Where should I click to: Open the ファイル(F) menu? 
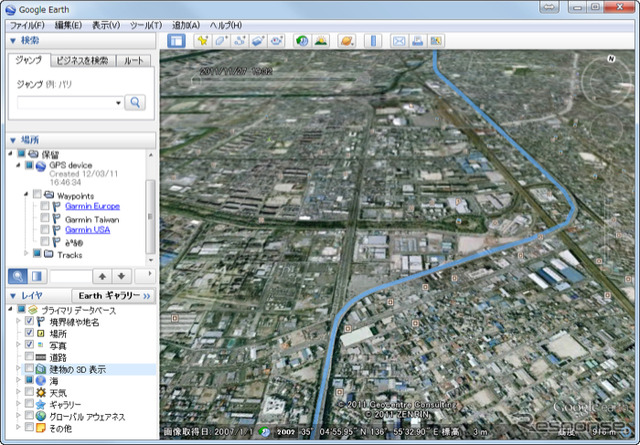pos(27,25)
